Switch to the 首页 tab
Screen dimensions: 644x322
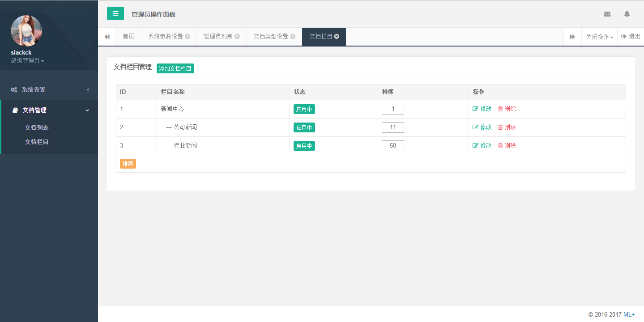point(128,37)
